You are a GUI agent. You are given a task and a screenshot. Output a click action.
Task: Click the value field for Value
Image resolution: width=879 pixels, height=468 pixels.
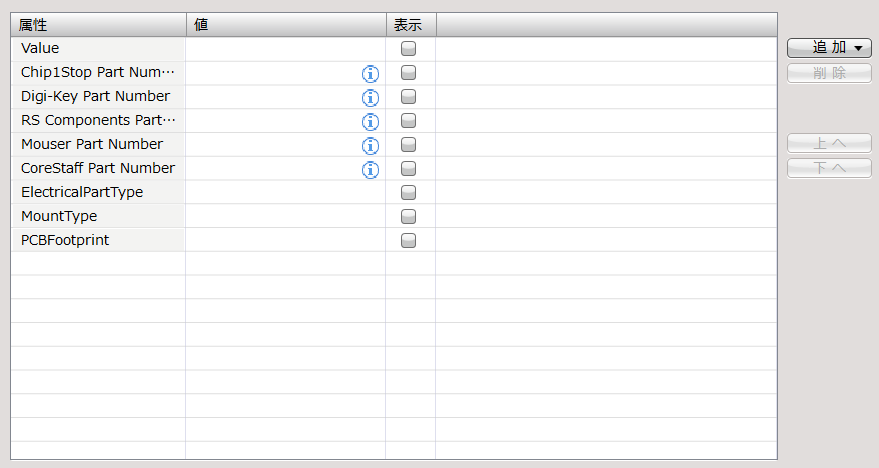(285, 48)
